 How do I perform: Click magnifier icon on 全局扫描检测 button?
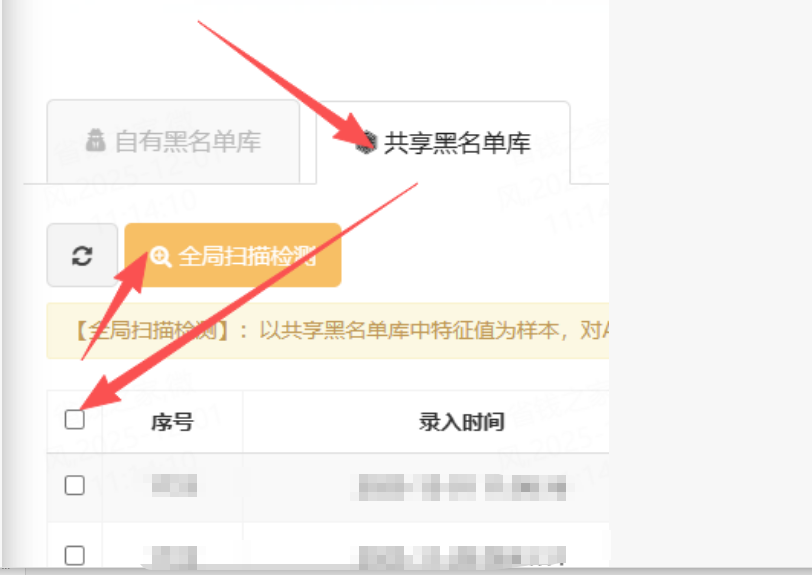coord(161,256)
